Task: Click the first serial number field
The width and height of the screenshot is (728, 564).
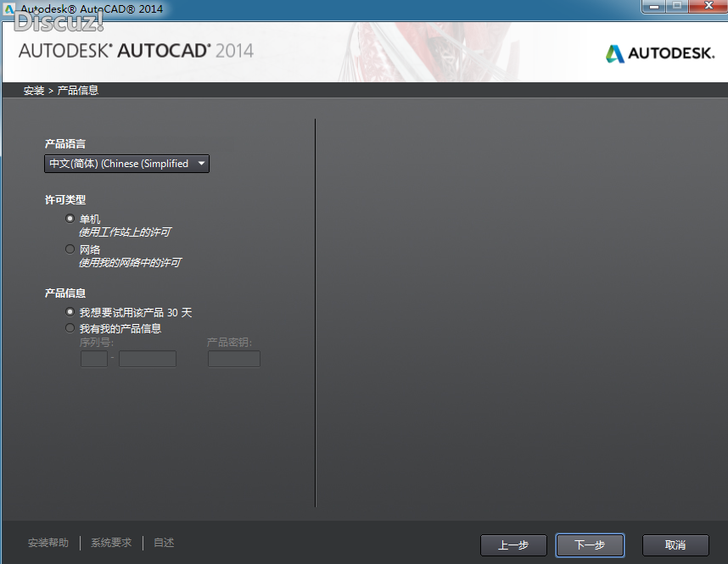Action: [x=94, y=359]
